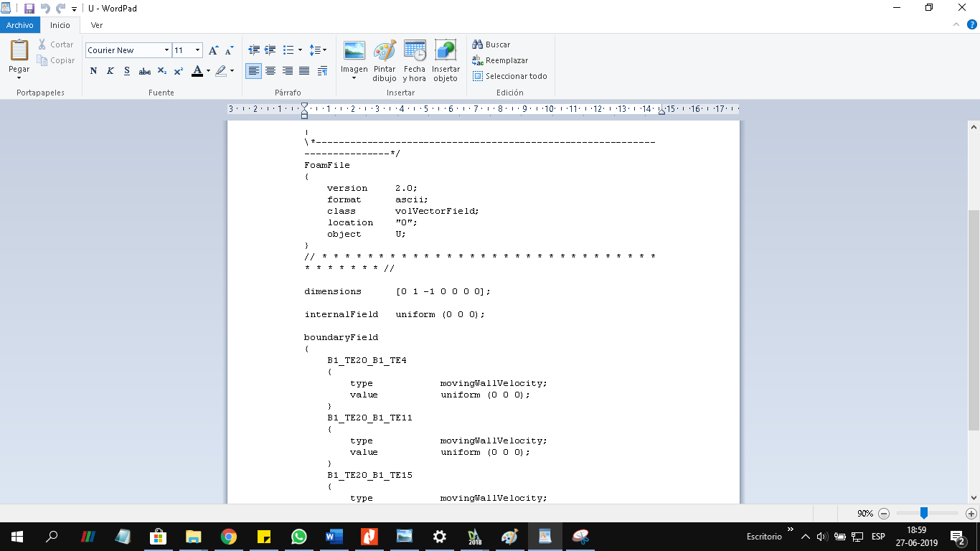
Task: Insert a picture with the Imagen icon
Action: 354,50
